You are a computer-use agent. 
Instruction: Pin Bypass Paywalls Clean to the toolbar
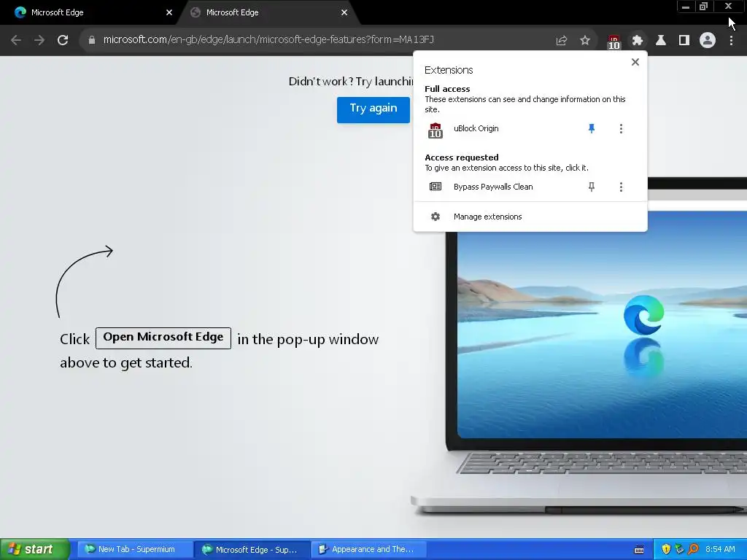coord(591,187)
